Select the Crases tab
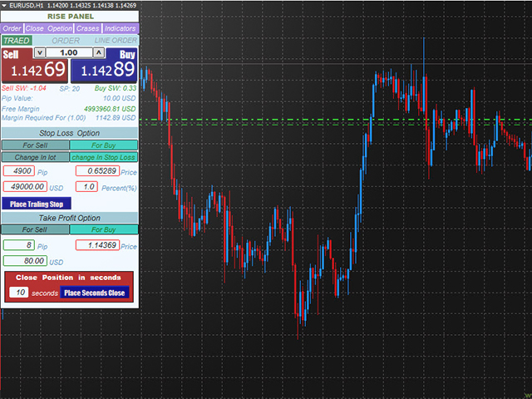This screenshot has width=532, height=399. click(88, 28)
